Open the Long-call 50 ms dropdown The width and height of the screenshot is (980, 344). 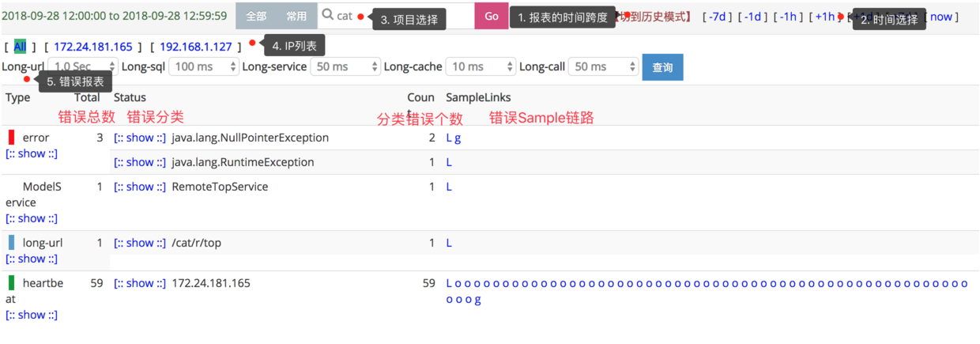click(x=604, y=67)
